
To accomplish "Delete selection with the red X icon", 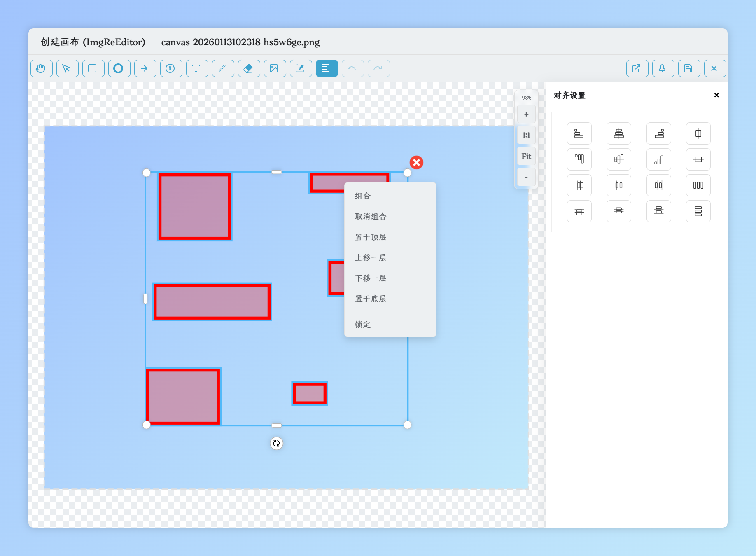I will [x=416, y=162].
